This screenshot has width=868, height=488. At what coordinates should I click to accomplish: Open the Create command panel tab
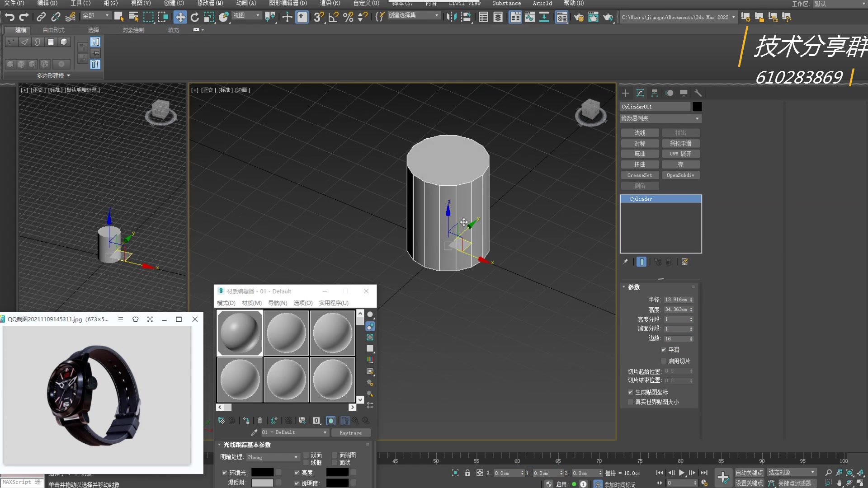(626, 93)
